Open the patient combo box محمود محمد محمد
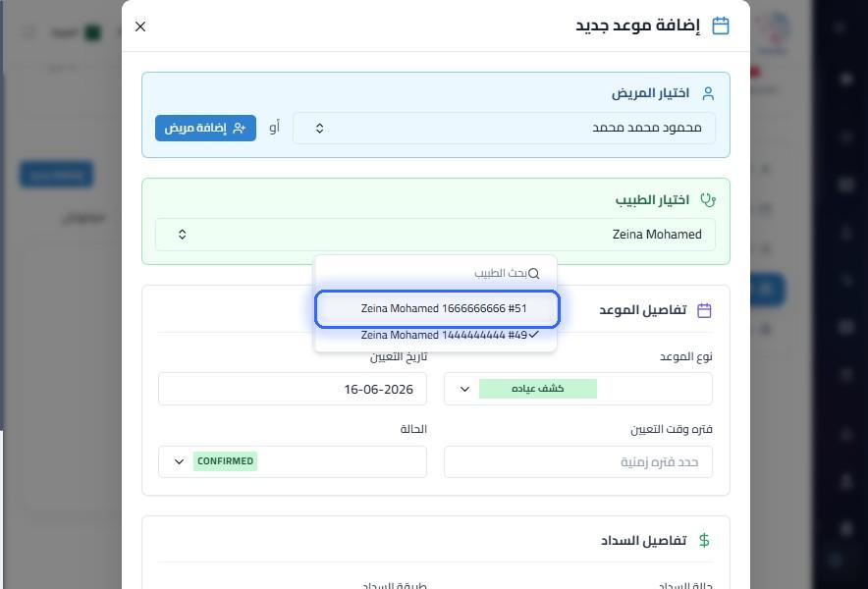 [x=504, y=128]
